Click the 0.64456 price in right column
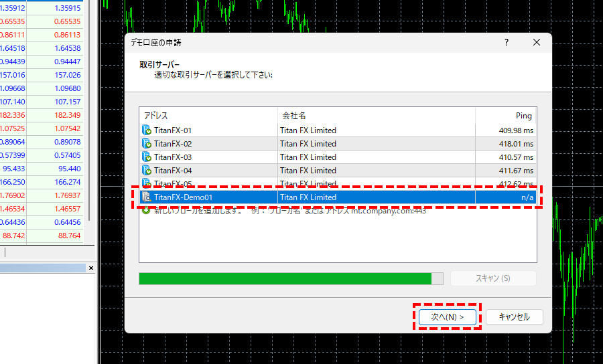Image resolution: width=603 pixels, height=364 pixels. tap(67, 222)
